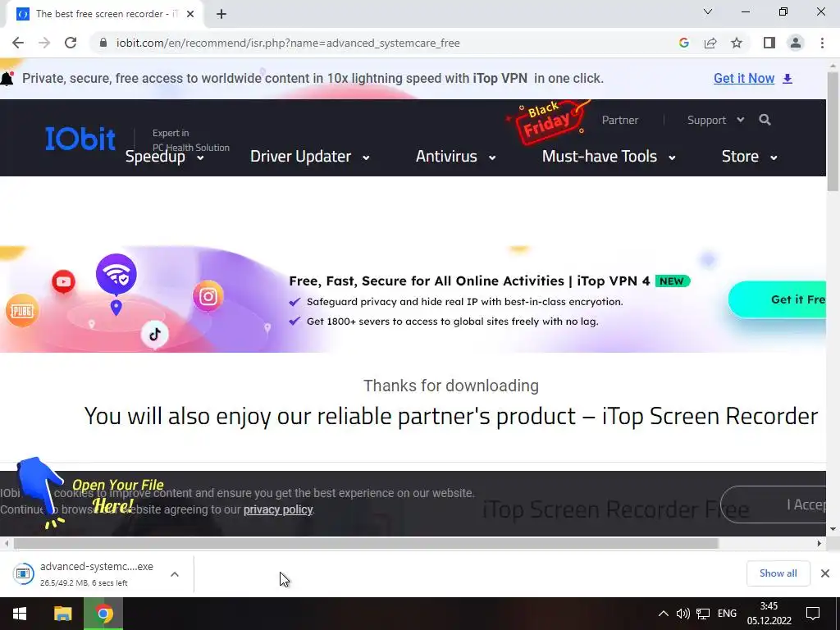View site info padlock icon
Screen dimensions: 840x630
tap(103, 43)
